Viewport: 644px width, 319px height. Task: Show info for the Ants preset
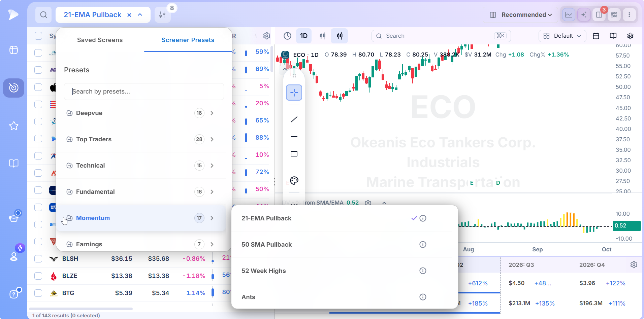tap(423, 297)
